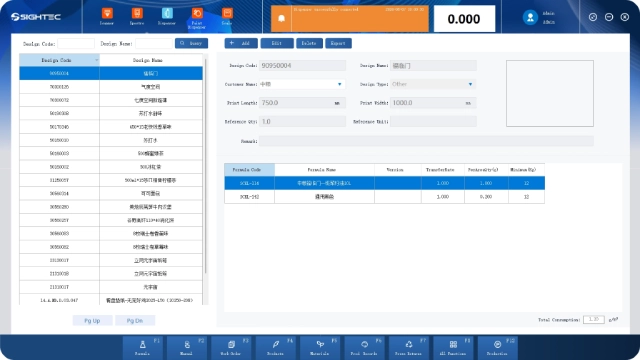Click the Export button

pyautogui.click(x=338, y=43)
